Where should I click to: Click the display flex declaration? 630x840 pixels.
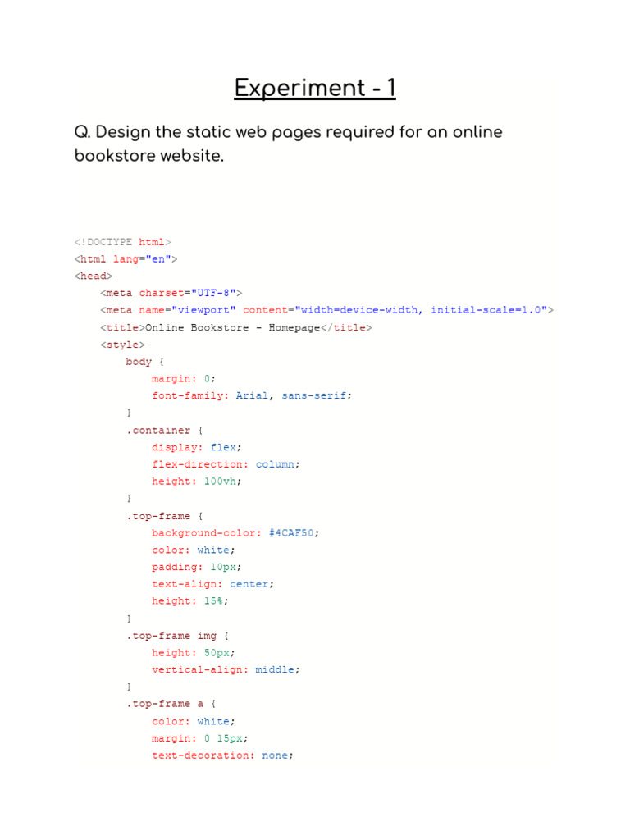197,447
